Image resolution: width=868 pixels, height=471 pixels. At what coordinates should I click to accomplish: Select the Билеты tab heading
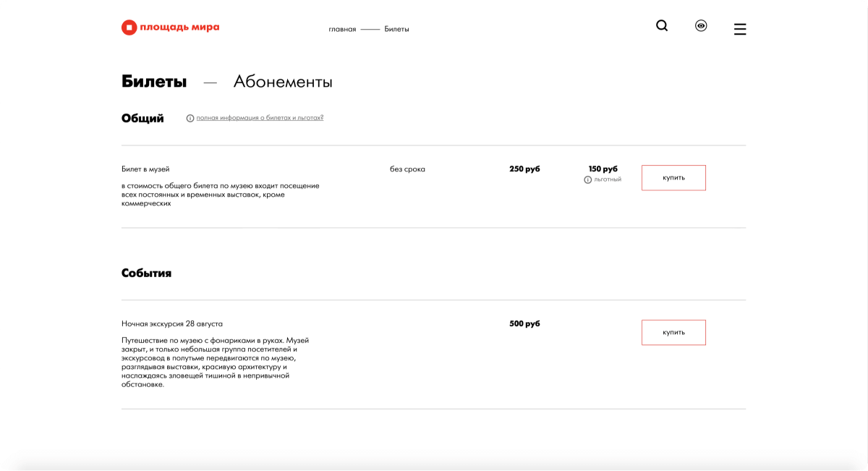(154, 82)
